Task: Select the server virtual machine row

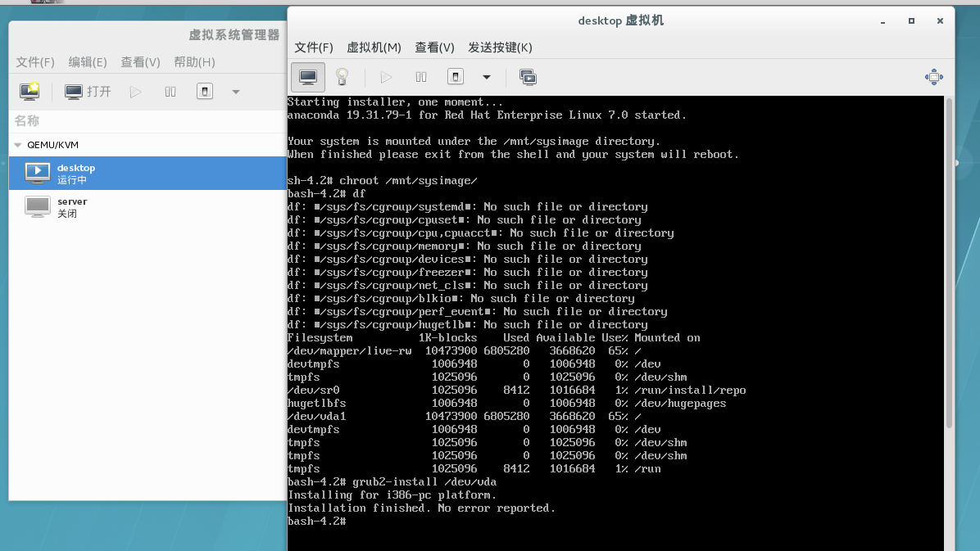Action: pos(148,207)
